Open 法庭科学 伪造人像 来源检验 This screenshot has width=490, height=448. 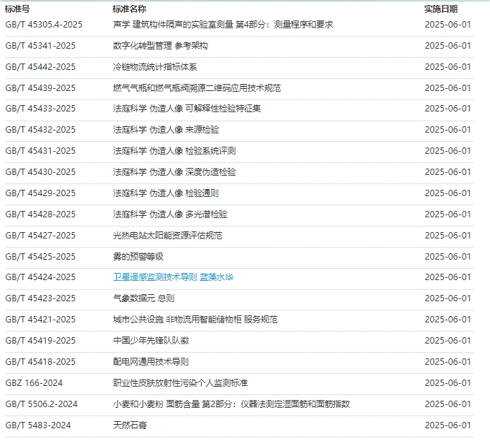tap(166, 130)
